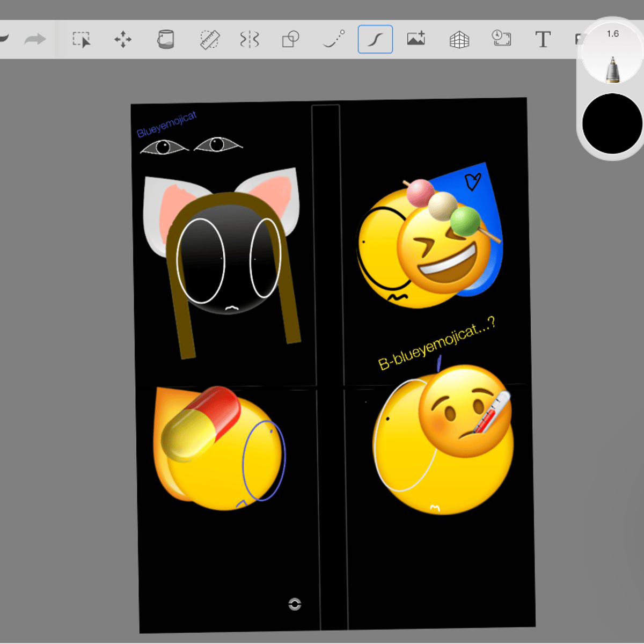This screenshot has height=644, width=644.
Task: Toggle the highlighted Steady Stroke tool
Action: pyautogui.click(x=375, y=39)
